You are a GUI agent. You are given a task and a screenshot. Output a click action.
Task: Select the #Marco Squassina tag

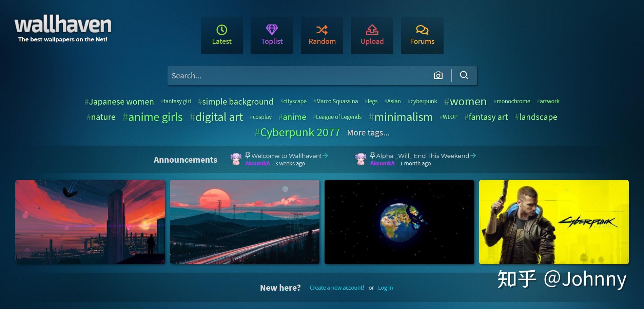pos(336,101)
